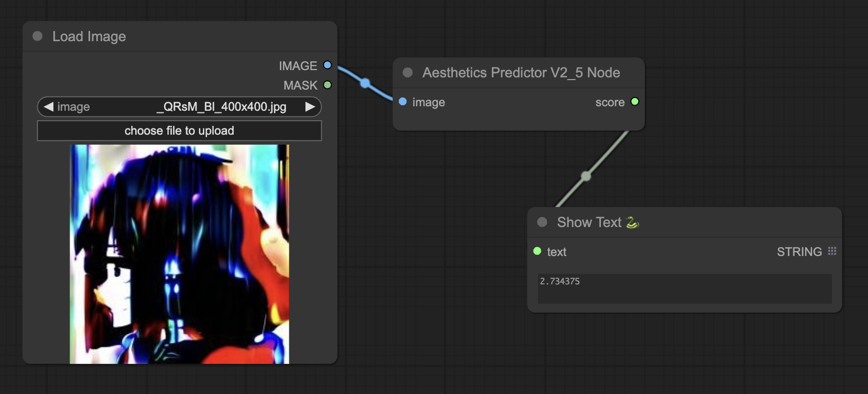
Task: Click the midpoint dot on the gray link
Action: click(x=586, y=176)
